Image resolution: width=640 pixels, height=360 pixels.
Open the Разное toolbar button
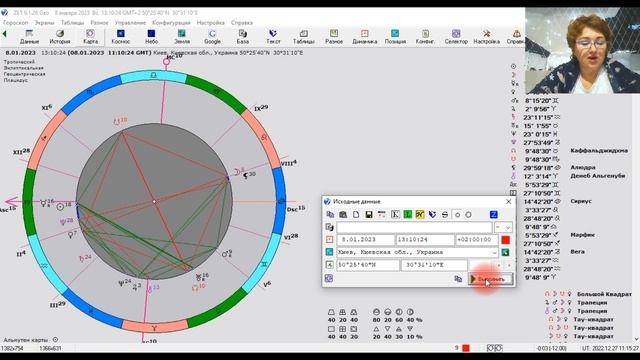(334, 37)
